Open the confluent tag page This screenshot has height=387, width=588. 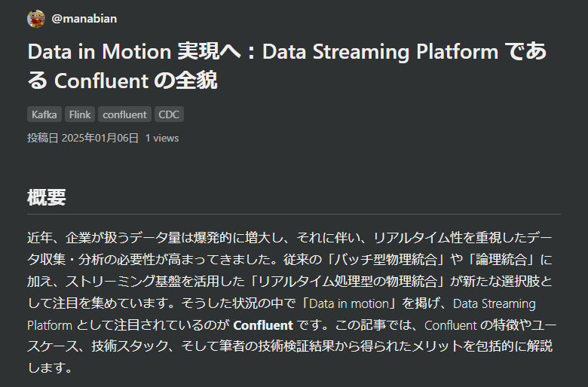pos(124,114)
